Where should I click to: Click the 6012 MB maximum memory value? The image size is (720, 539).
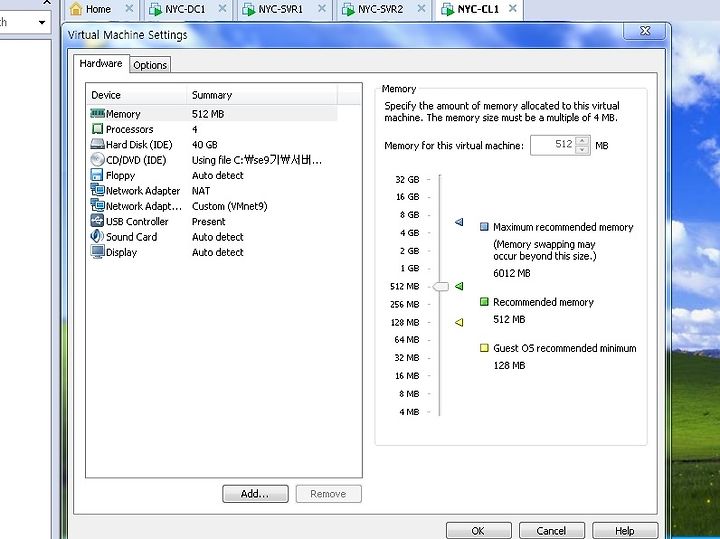tap(512, 274)
